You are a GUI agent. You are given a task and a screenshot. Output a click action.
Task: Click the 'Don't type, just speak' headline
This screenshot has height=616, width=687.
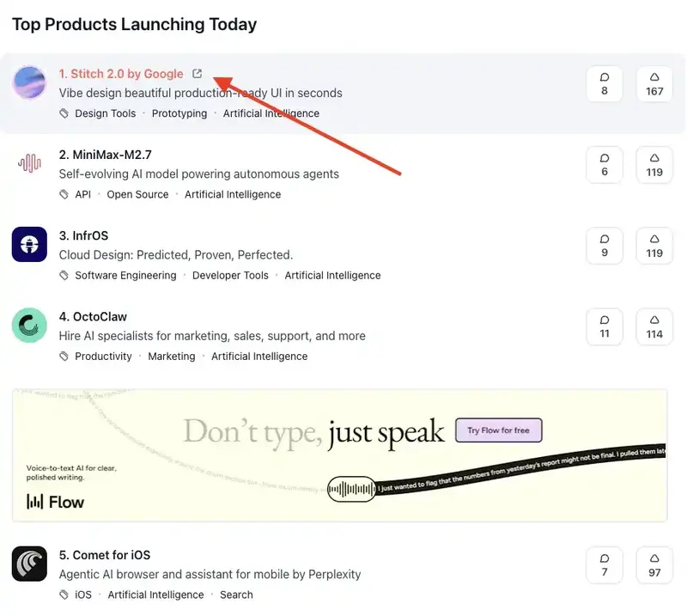click(x=313, y=432)
